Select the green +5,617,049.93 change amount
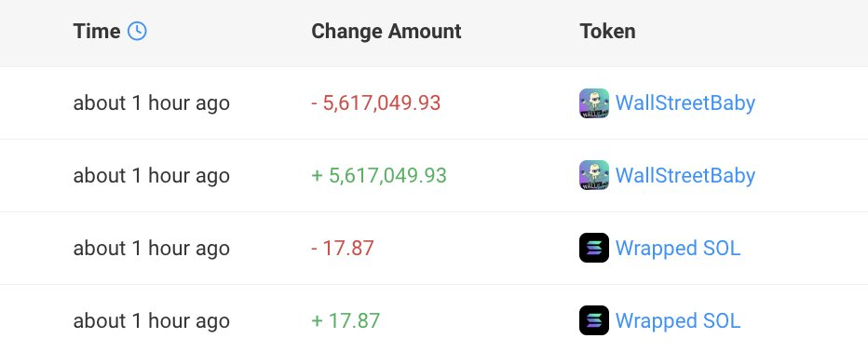This screenshot has height=352, width=868. [379, 175]
